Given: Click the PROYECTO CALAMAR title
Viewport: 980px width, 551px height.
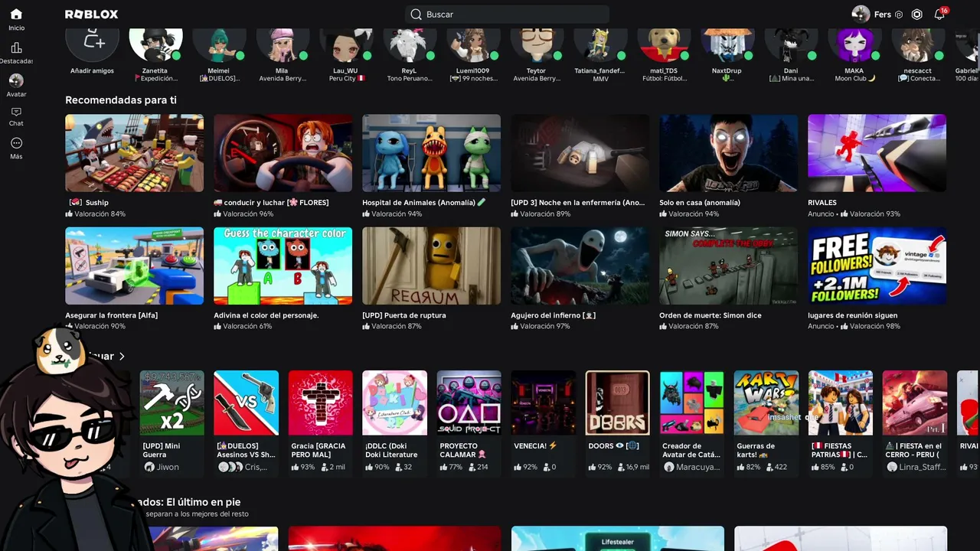Looking at the screenshot, I should (464, 450).
